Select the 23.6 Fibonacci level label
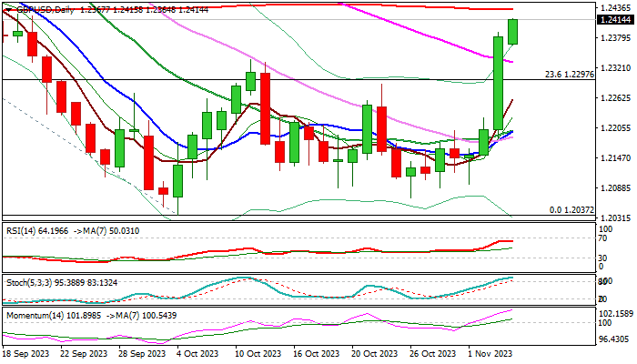The width and height of the screenshot is (637, 364). point(569,74)
